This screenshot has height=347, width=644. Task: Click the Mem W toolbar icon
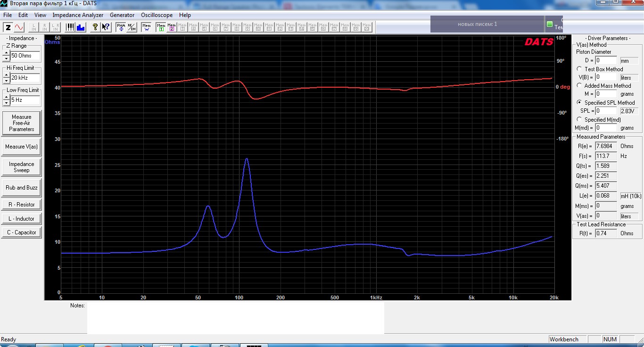tap(147, 27)
